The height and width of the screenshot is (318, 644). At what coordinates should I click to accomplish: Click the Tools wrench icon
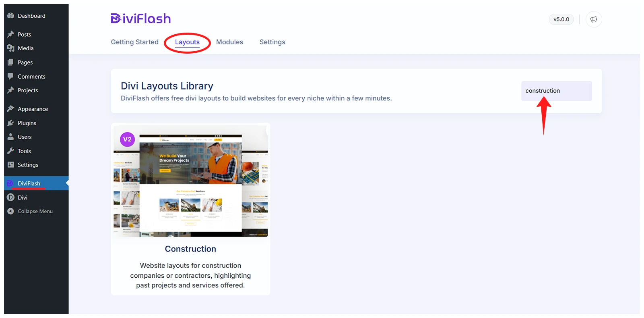[x=11, y=151]
